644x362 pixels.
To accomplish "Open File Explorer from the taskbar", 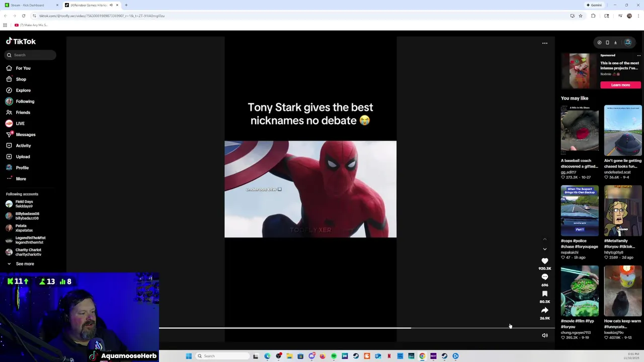I will tap(289, 356).
